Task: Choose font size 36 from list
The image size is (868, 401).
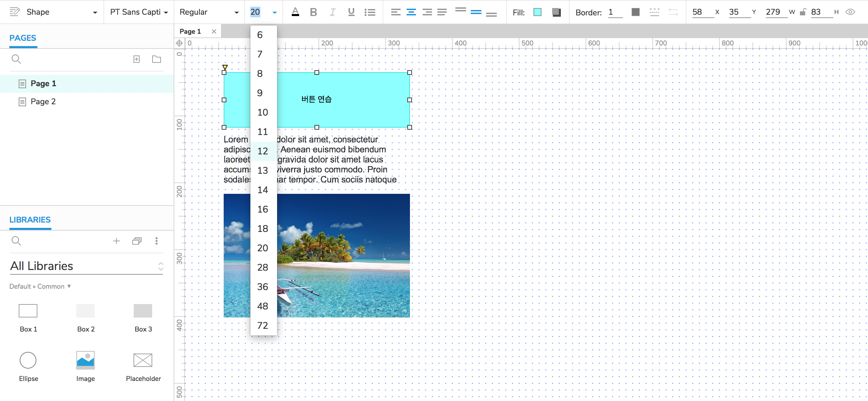Action: tap(262, 287)
